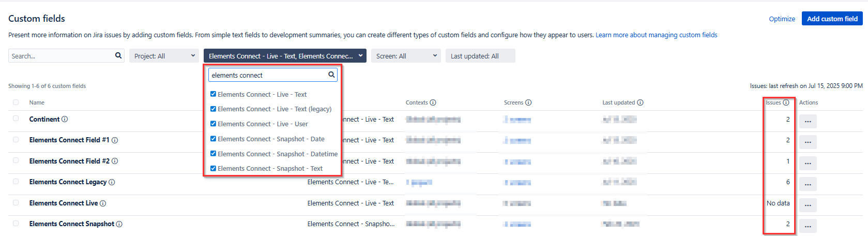Click the Add custom field button
The image size is (868, 236).
pyautogui.click(x=832, y=19)
